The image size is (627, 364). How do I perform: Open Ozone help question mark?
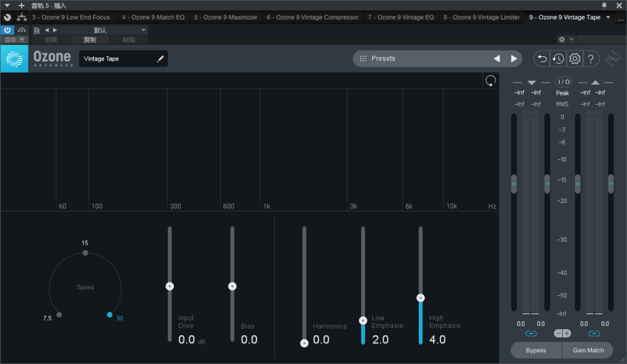[x=591, y=59]
